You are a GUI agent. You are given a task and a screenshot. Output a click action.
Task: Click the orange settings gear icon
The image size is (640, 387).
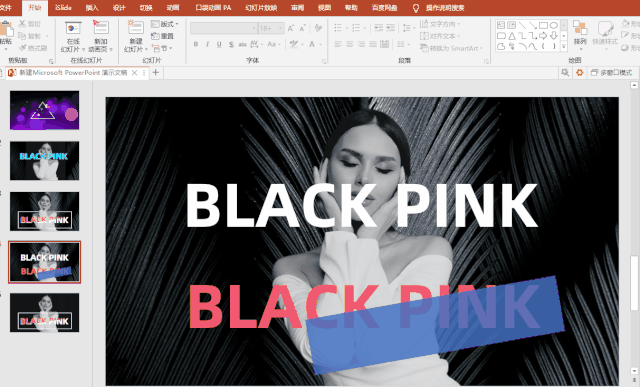[579, 73]
